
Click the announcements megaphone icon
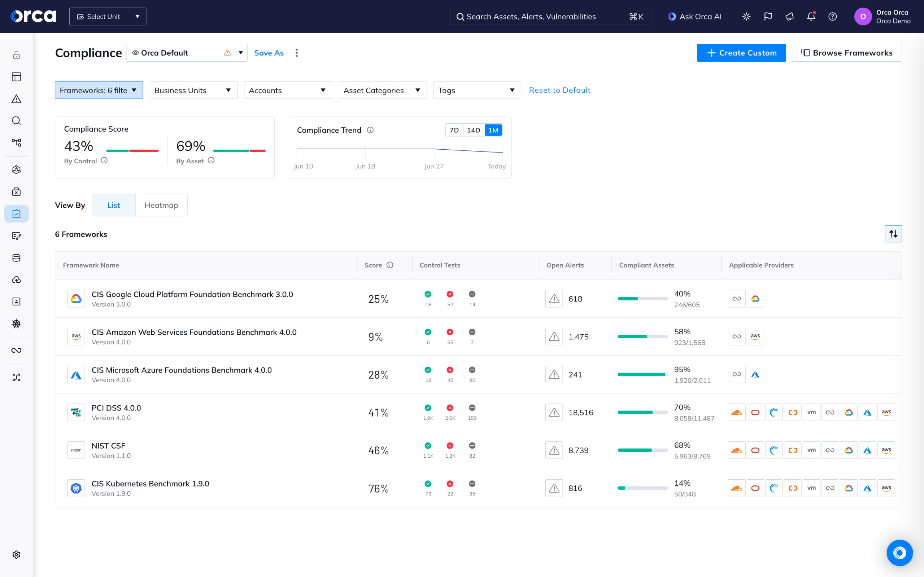click(x=789, y=17)
